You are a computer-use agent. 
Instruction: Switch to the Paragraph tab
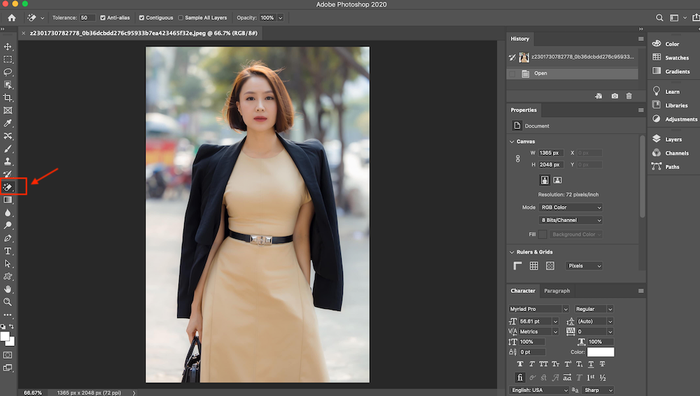pyautogui.click(x=557, y=291)
